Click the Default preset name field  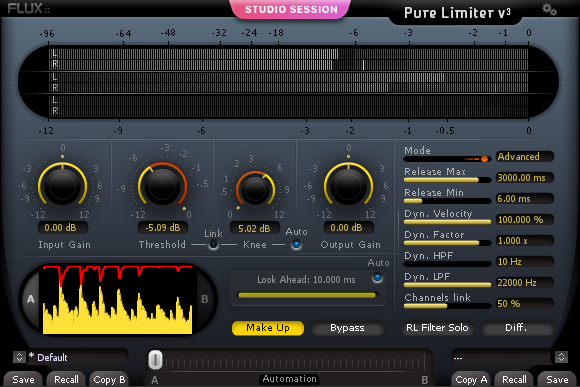(77, 357)
